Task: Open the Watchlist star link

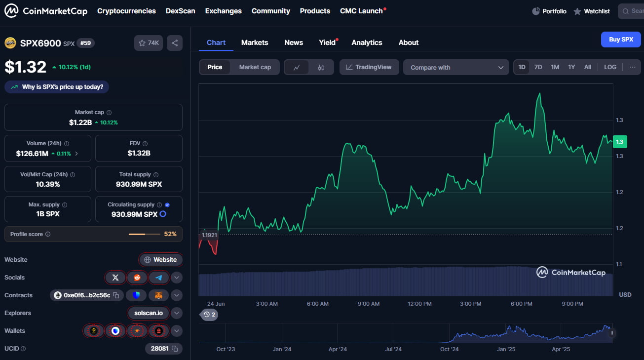Action: 592,11
